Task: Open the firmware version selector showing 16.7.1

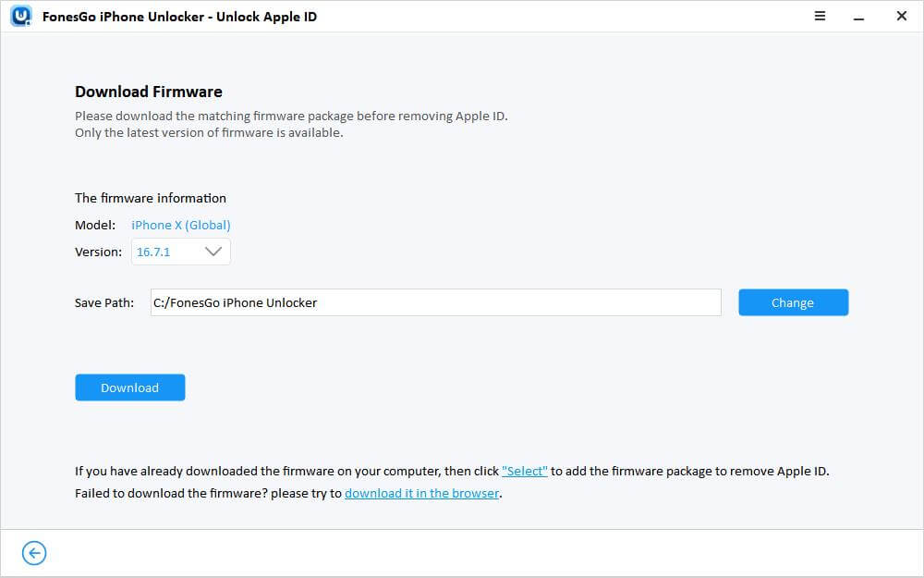Action: click(x=180, y=251)
